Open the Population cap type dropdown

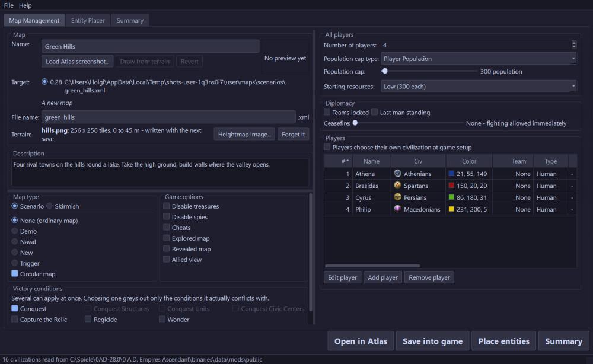[x=479, y=59]
